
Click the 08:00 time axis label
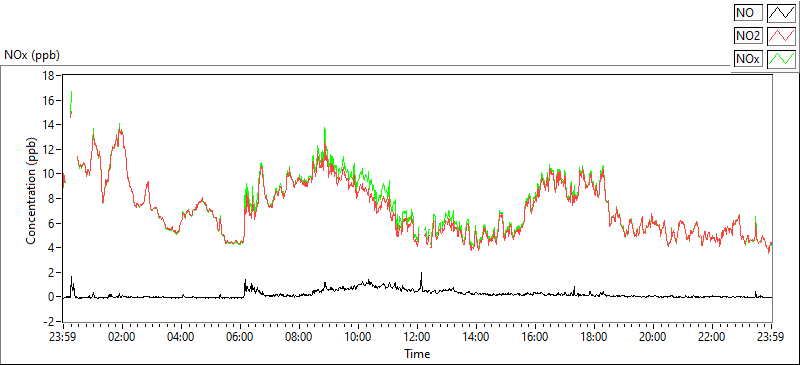coord(299,337)
